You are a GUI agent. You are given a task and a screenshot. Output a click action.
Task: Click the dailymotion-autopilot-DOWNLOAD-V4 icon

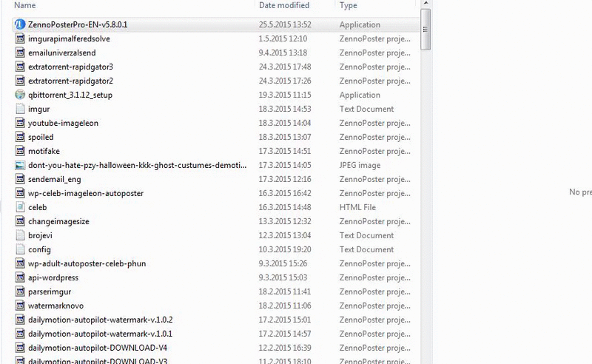click(x=20, y=348)
